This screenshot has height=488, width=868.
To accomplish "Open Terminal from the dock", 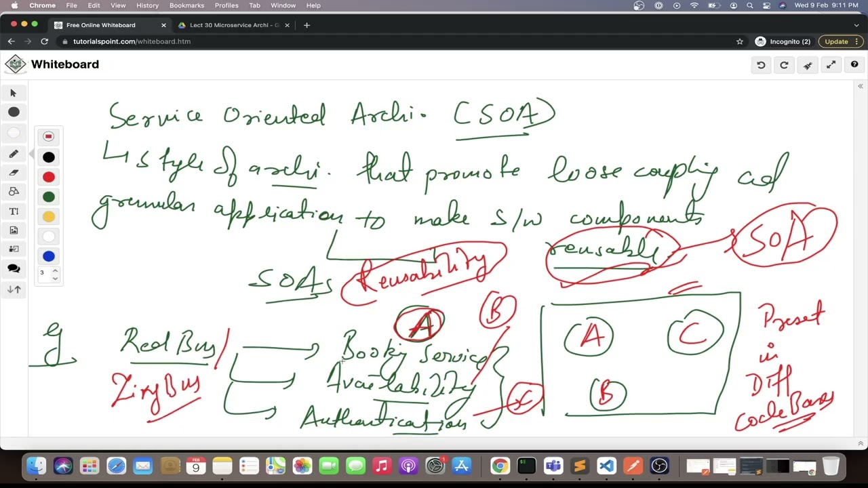I will point(527,466).
